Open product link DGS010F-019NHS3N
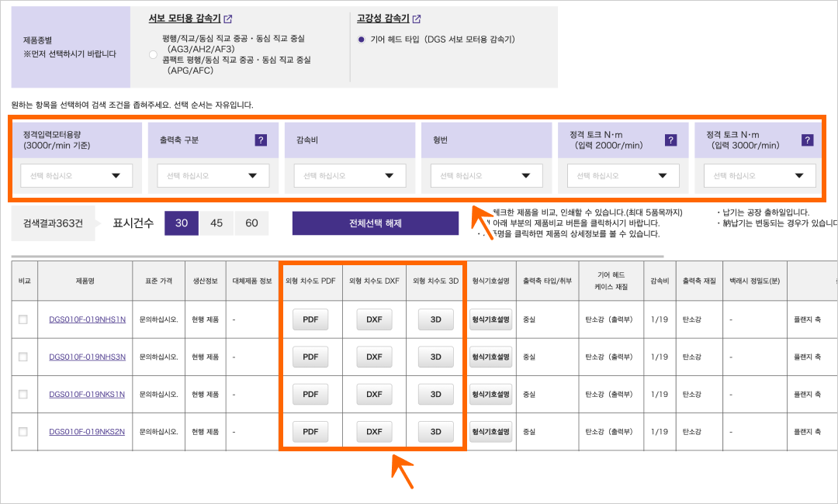 click(x=87, y=357)
